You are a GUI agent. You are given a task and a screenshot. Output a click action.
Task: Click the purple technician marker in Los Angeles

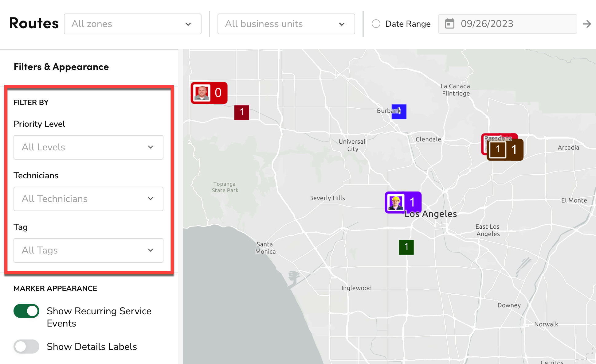pos(403,202)
